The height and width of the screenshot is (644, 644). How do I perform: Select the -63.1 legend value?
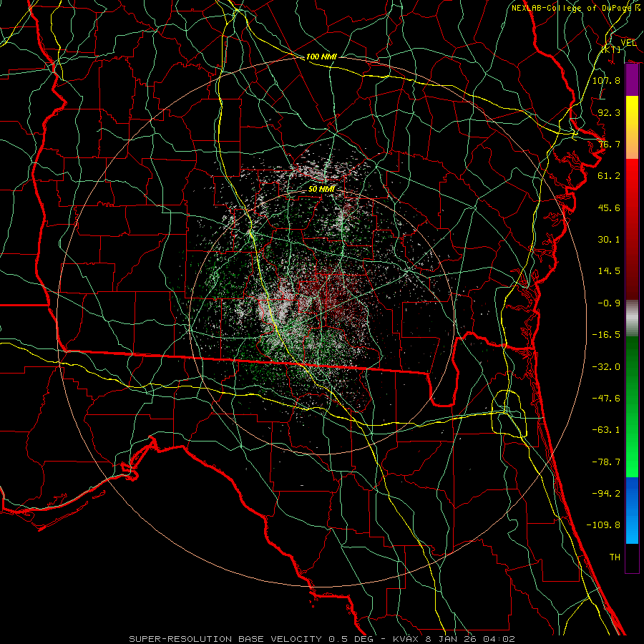pos(606,430)
